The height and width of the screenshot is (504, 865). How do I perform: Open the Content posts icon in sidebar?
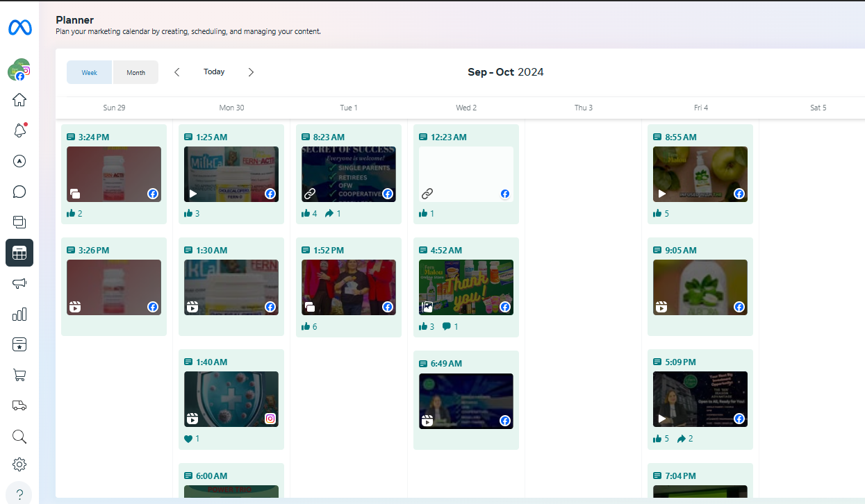click(x=19, y=222)
